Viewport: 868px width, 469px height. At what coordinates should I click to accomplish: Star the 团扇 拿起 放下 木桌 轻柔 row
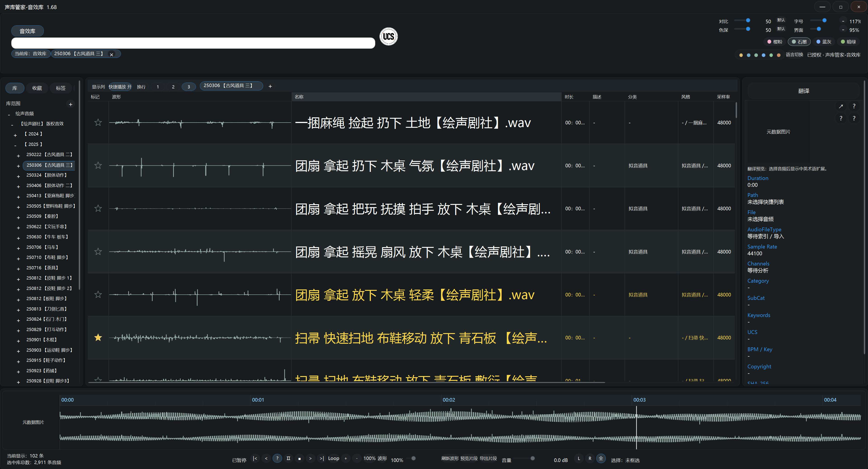pyautogui.click(x=98, y=294)
